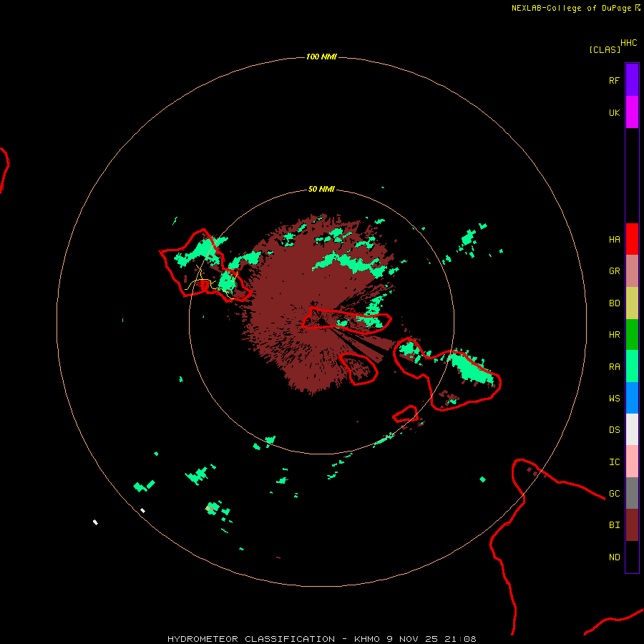Screen dimensions: 644x644
Task: Click the BI maroon legend swatch
Action: pyautogui.click(x=632, y=525)
